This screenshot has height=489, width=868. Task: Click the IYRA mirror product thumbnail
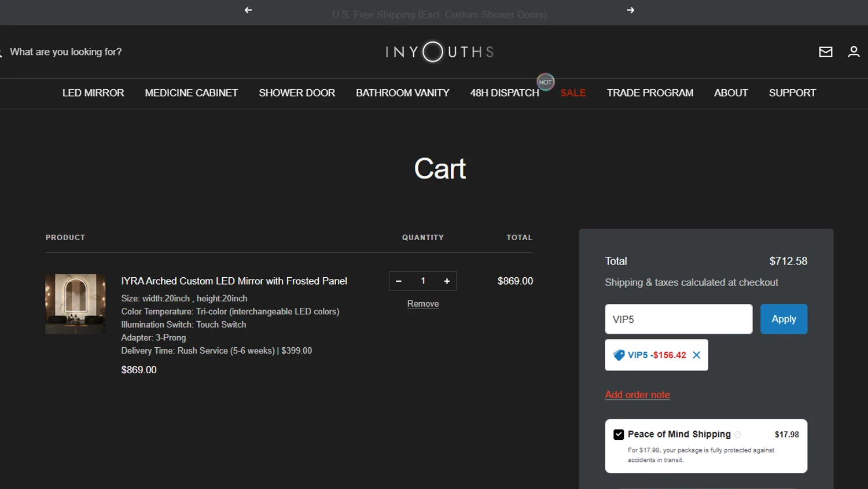(x=75, y=304)
